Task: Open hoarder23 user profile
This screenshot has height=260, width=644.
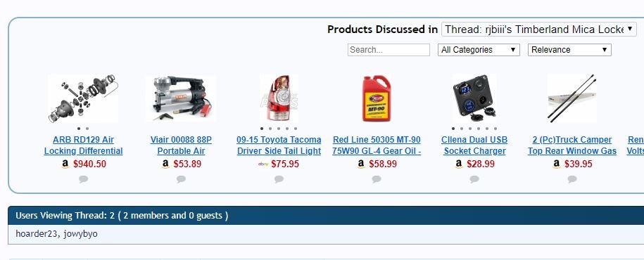Action: (36, 234)
